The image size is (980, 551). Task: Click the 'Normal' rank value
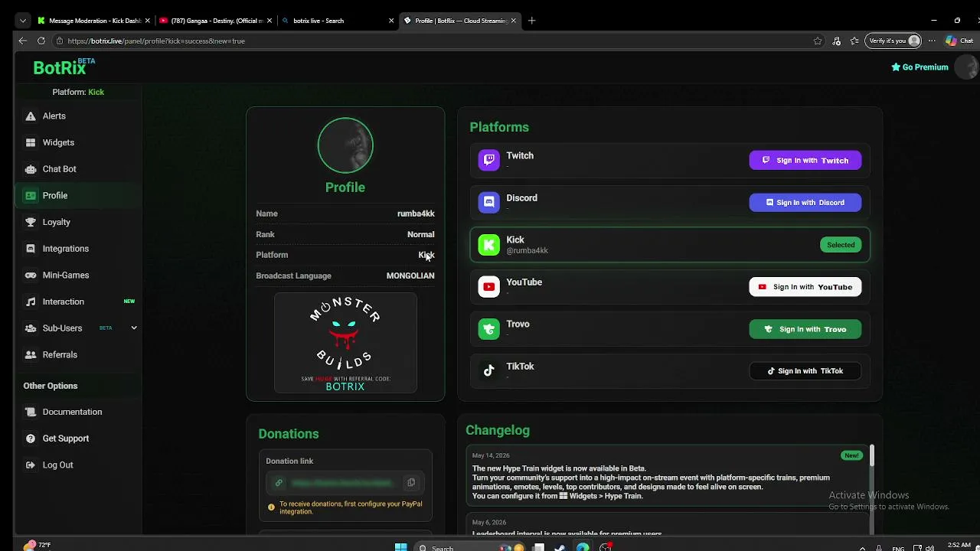coord(420,234)
